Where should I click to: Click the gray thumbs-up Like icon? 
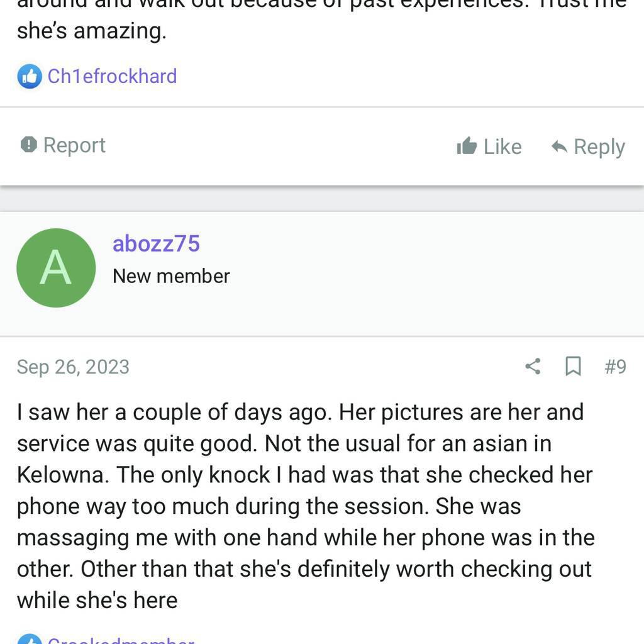click(x=467, y=146)
